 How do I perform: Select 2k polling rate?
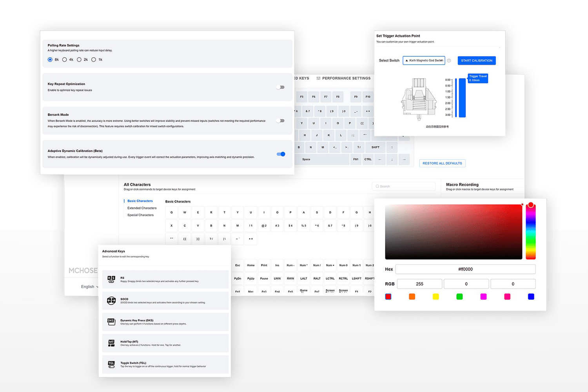(79, 60)
